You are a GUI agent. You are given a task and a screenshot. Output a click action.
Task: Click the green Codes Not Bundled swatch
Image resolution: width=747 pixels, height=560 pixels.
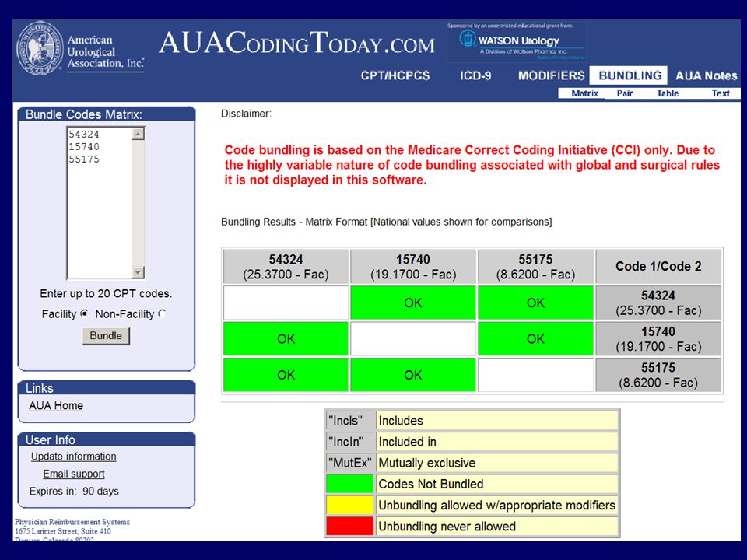pyautogui.click(x=349, y=484)
